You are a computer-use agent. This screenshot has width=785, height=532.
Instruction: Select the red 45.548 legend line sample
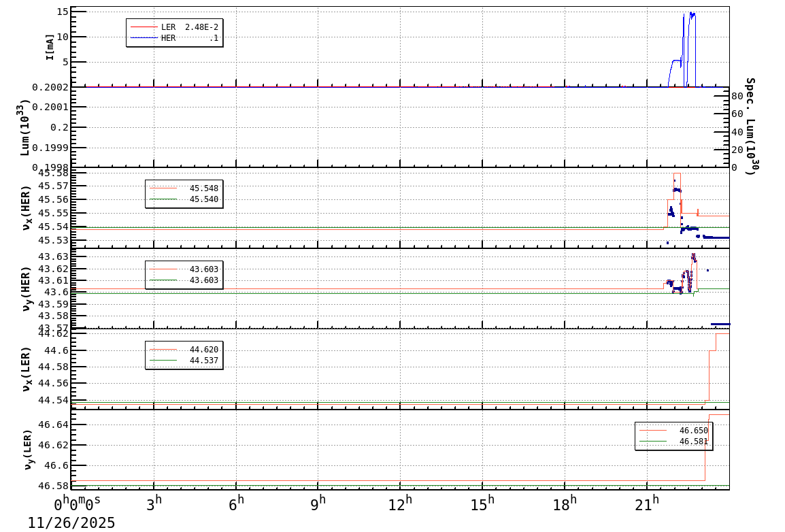(x=163, y=188)
